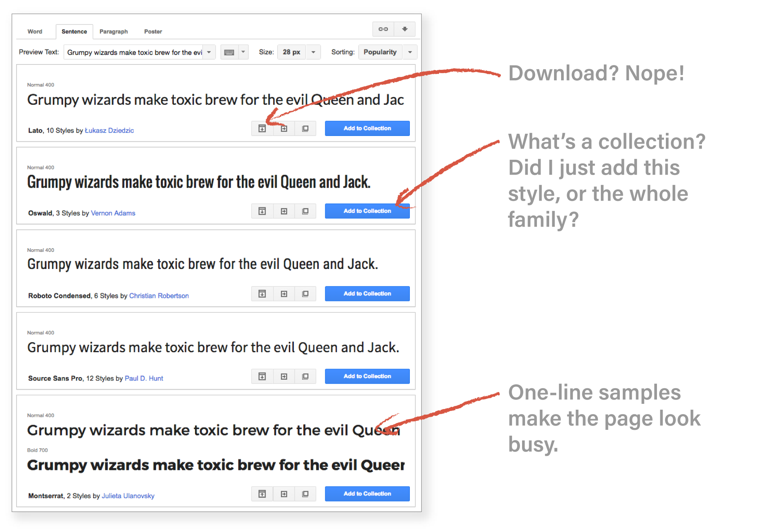The image size is (774, 532).
Task: Open designer link Vernon Adams
Action: point(113,213)
